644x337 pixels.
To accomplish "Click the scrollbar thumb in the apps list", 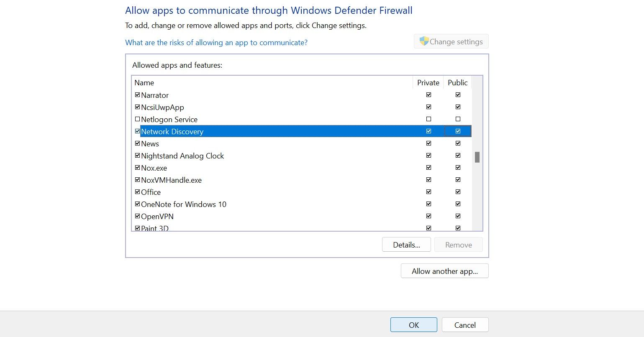I will point(477,157).
